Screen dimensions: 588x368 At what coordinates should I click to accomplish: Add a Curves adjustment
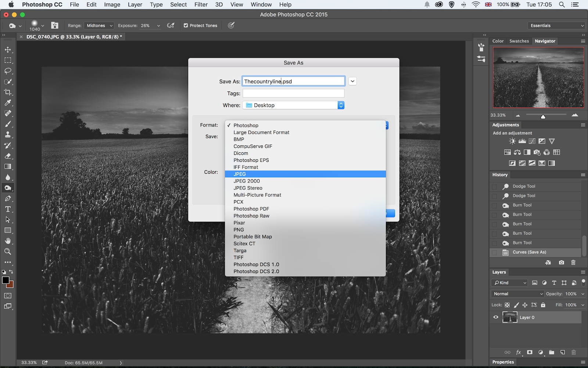tap(532, 141)
